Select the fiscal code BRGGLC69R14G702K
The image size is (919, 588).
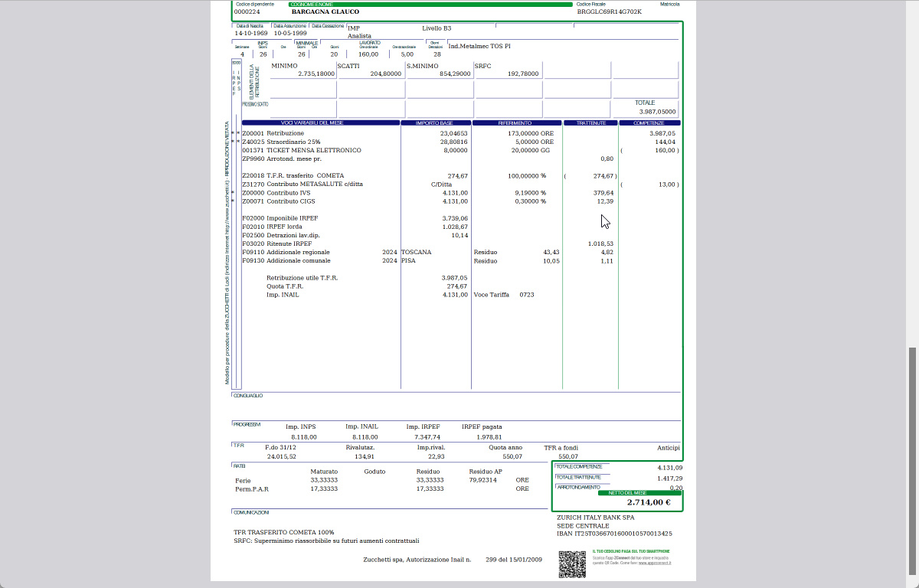609,11
